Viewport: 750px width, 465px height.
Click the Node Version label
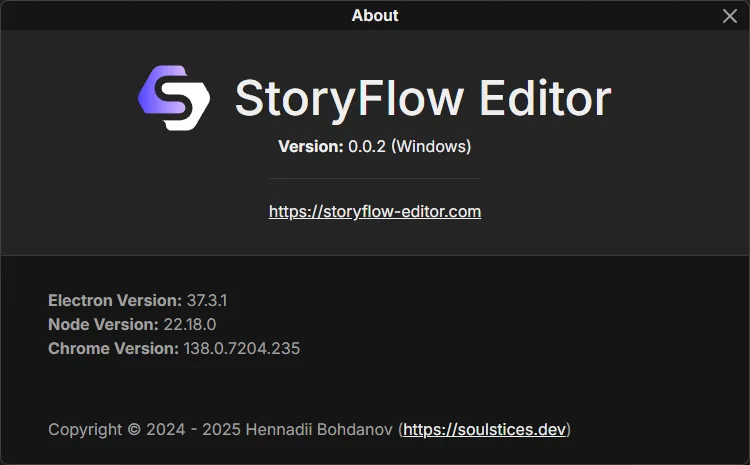click(103, 324)
